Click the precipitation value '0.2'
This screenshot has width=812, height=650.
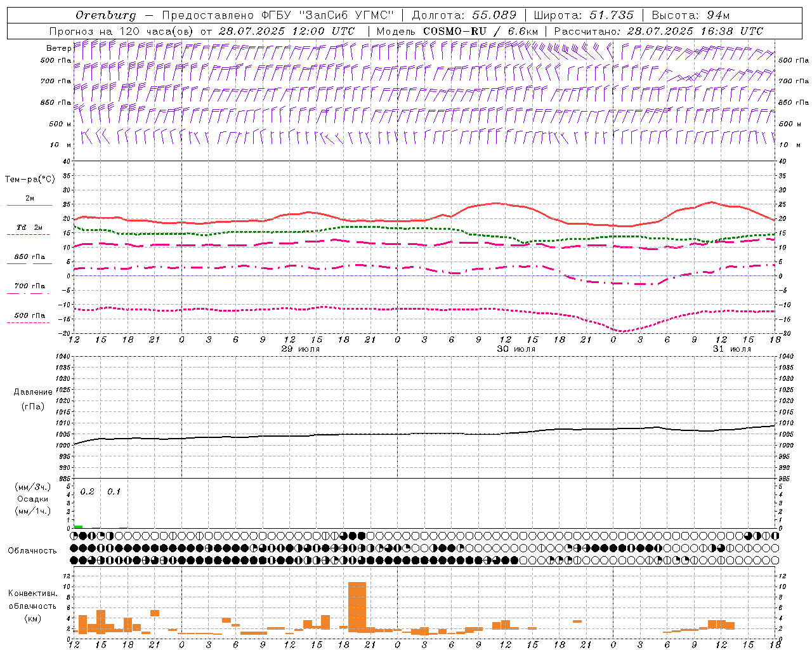(x=88, y=492)
